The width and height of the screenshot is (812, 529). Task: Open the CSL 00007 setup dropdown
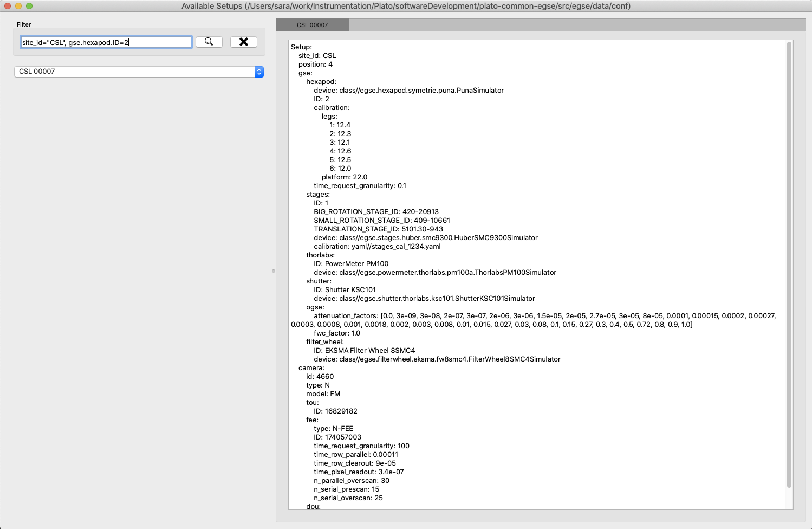(x=139, y=72)
